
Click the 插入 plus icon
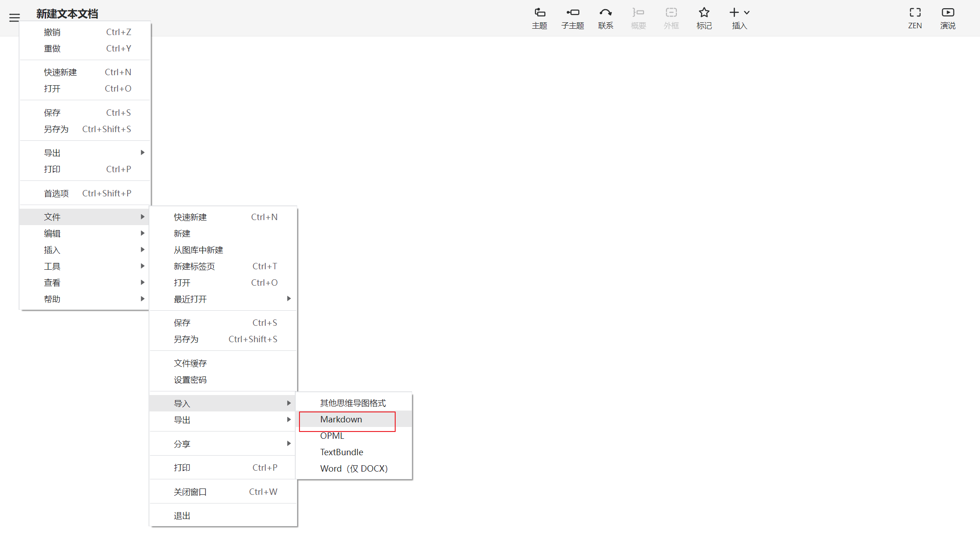(734, 13)
